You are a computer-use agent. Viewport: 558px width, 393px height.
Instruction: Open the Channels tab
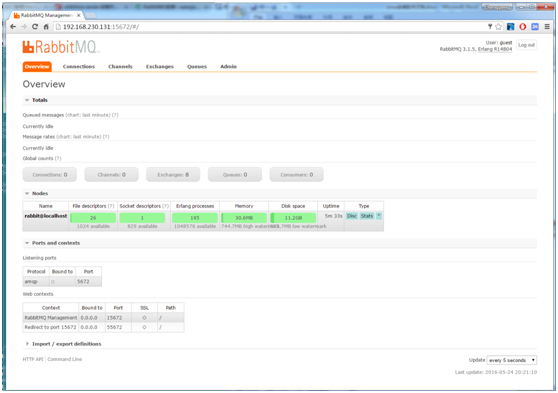point(120,67)
